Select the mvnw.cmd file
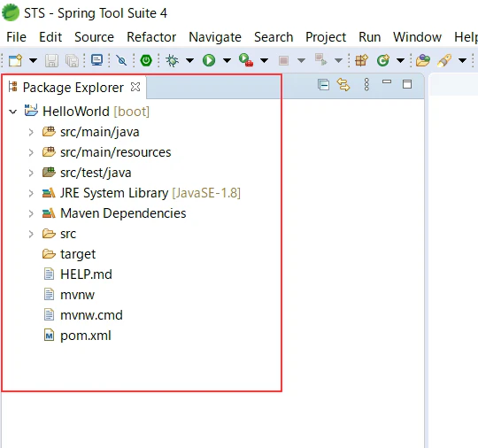This screenshot has width=478, height=448. [x=91, y=315]
